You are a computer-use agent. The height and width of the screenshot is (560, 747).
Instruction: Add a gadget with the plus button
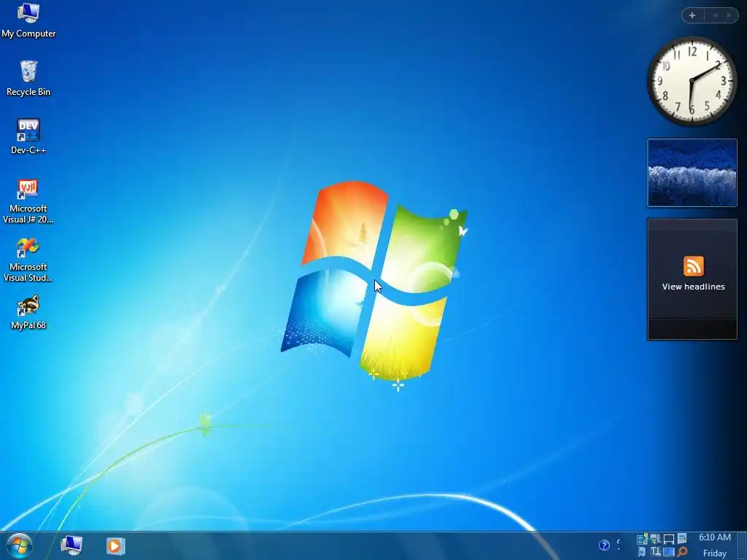tap(692, 15)
